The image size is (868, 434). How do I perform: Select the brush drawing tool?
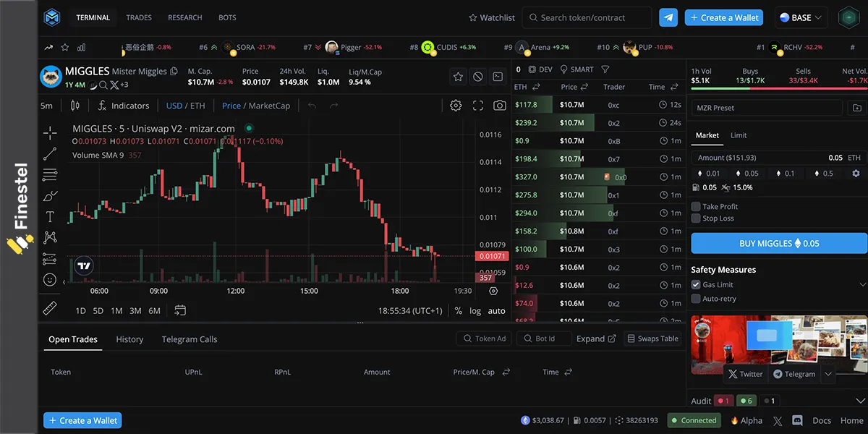coord(50,195)
